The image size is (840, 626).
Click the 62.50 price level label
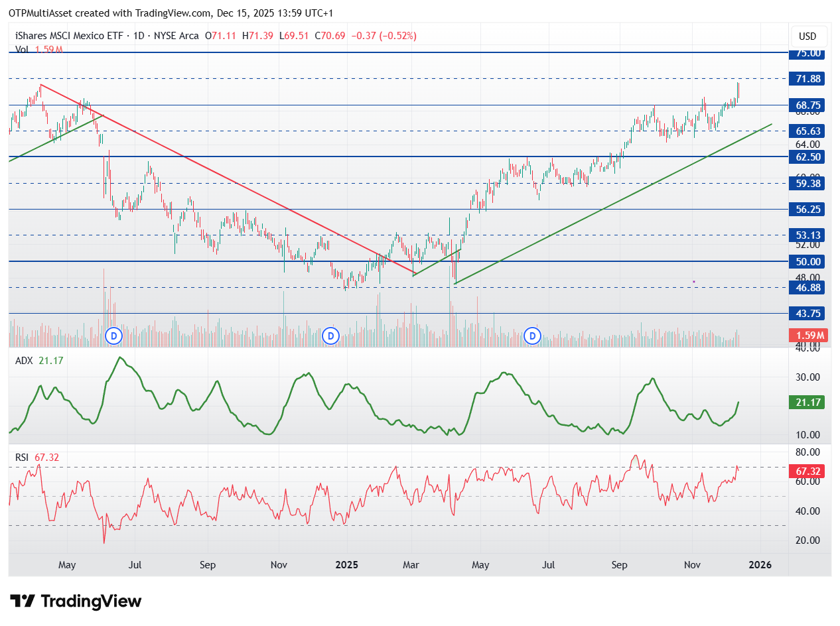click(807, 157)
